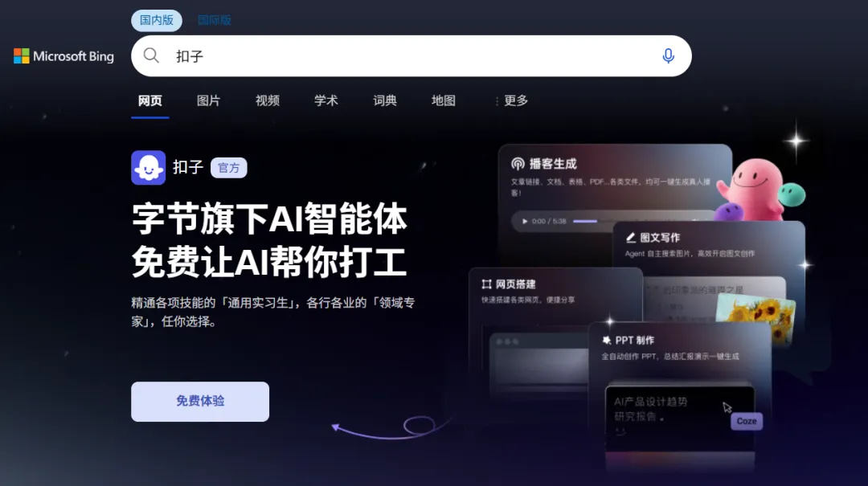Open the 词典 tab
This screenshot has height=486, width=868.
pyautogui.click(x=385, y=100)
